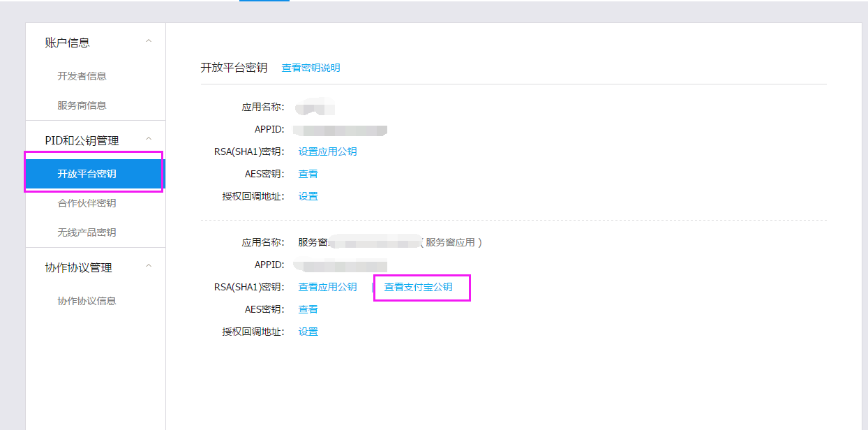
Task: Open 服务商信息 in the sidebar
Action: click(82, 105)
